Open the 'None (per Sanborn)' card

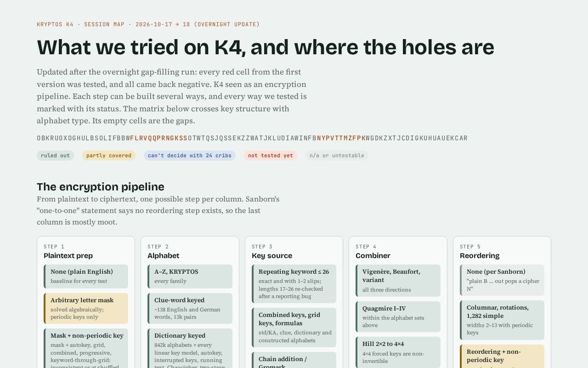click(x=502, y=280)
